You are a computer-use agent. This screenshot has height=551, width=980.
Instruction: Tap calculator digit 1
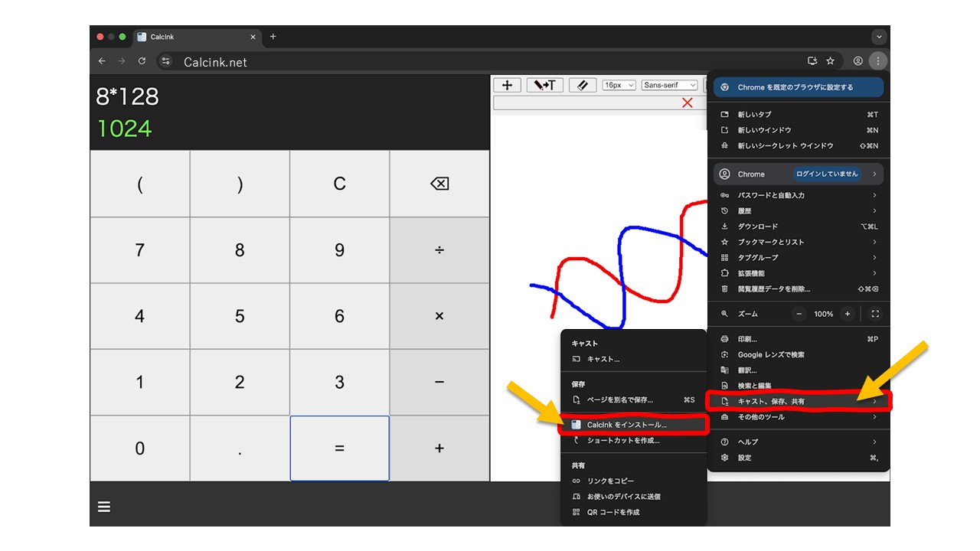pos(139,382)
